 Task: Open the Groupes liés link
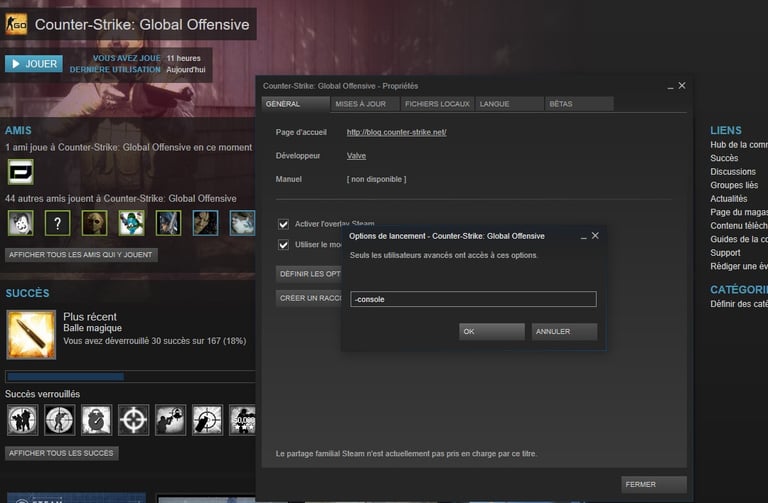click(x=734, y=185)
